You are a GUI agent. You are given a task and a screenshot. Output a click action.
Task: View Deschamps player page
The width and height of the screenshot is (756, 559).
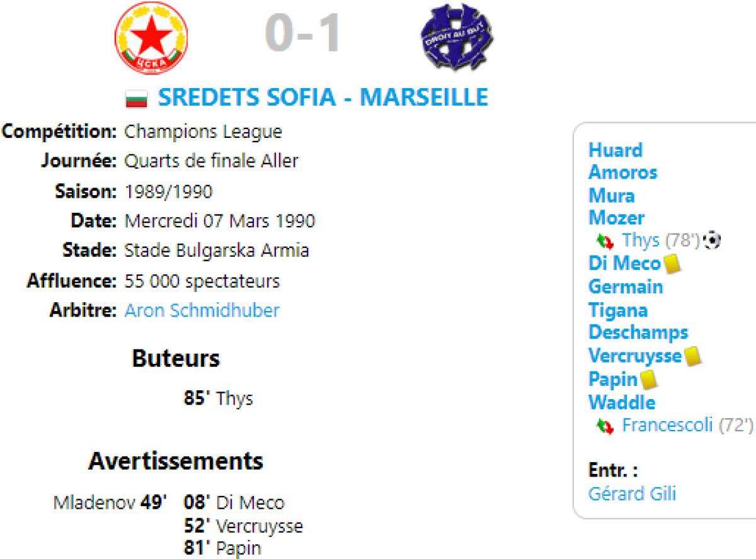(x=638, y=332)
